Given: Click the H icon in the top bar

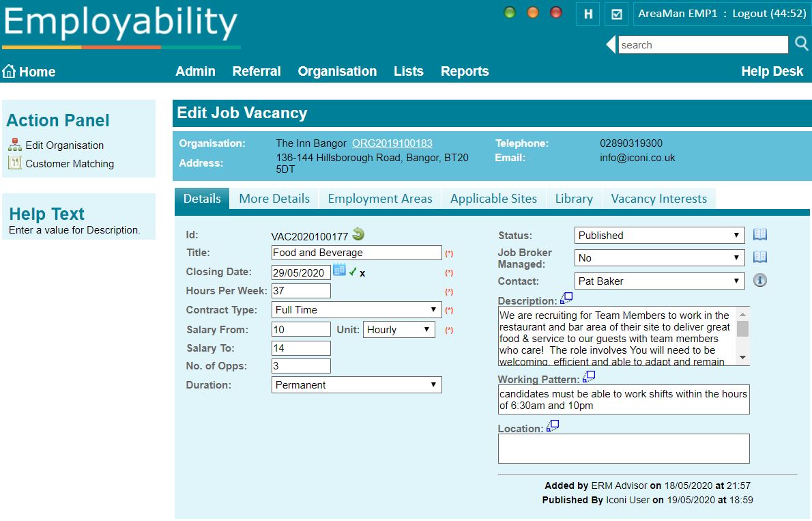Looking at the screenshot, I should 588,14.
